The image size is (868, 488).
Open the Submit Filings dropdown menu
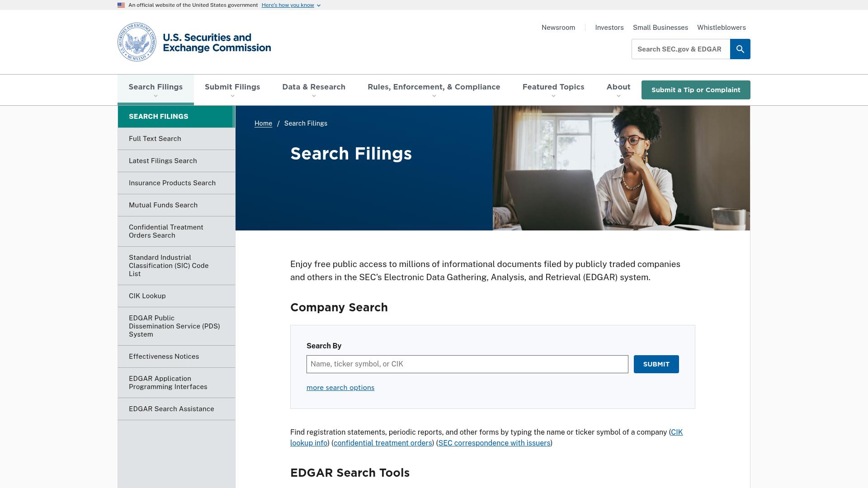pos(232,89)
